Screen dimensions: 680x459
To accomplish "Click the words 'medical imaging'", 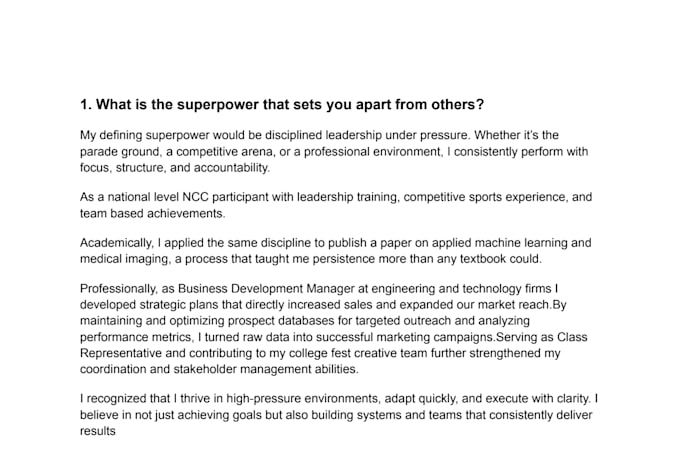I will [x=124, y=259].
